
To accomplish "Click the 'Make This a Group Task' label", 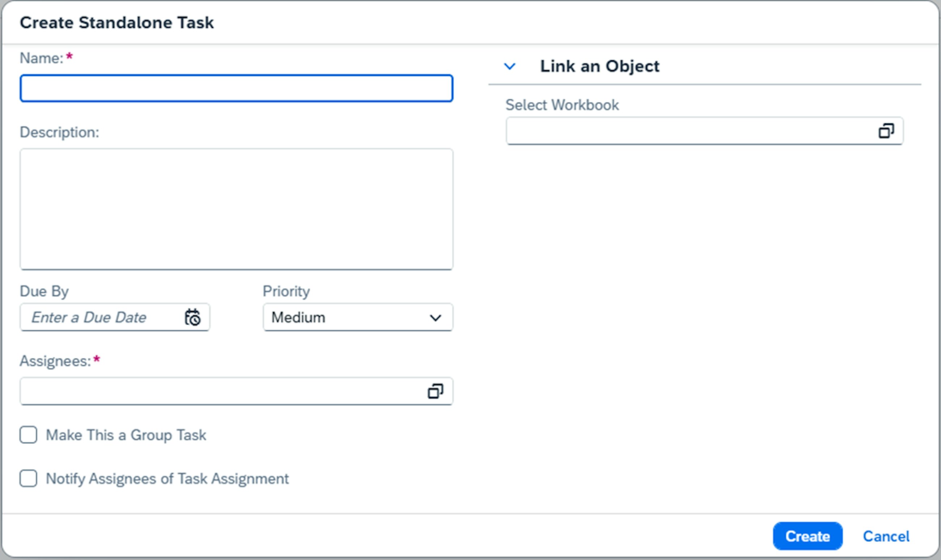I will click(126, 435).
